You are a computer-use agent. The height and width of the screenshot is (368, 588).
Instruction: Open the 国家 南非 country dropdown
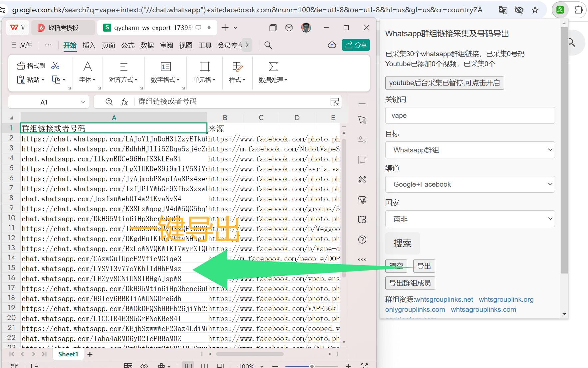point(470,219)
